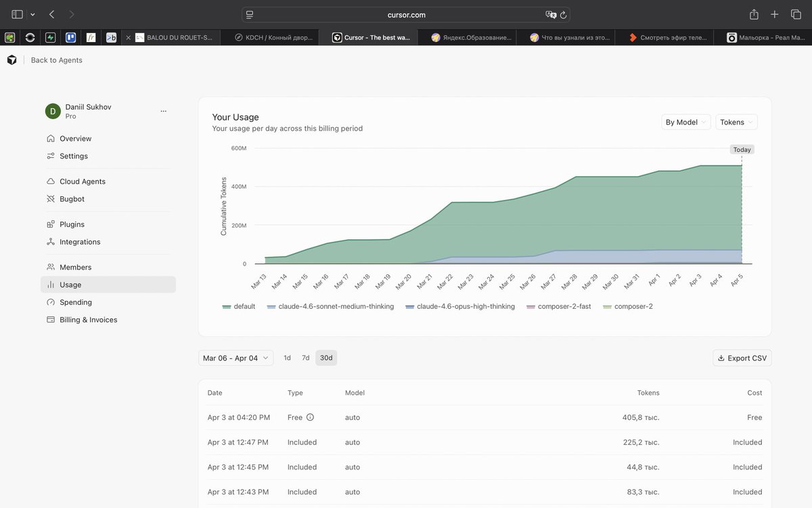Image resolution: width=812 pixels, height=508 pixels.
Task: Open Bugbot in the sidebar
Action: pyautogui.click(x=108, y=199)
